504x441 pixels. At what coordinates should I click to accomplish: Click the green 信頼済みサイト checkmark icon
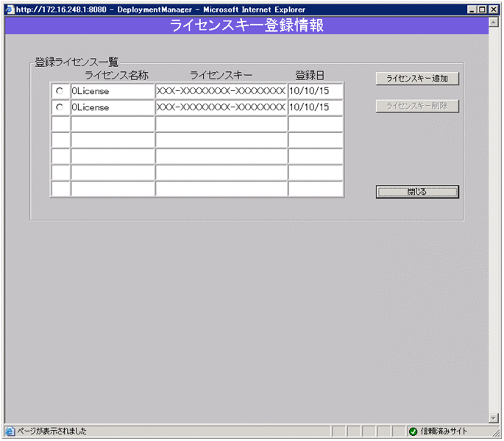(413, 431)
